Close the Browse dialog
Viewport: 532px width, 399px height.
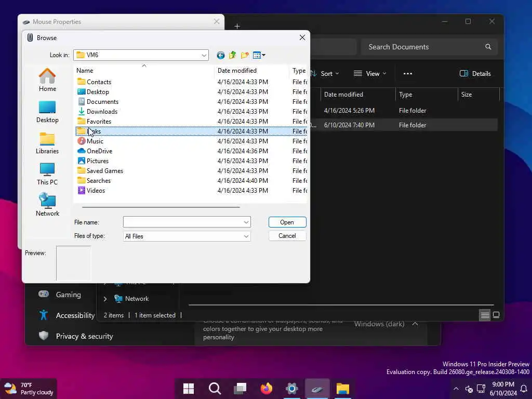[302, 37]
